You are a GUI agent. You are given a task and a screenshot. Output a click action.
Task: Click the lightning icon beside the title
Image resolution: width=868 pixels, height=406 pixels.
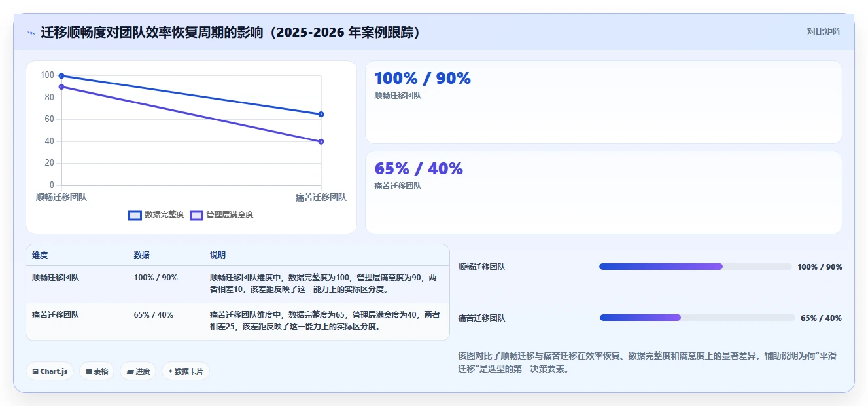(x=31, y=32)
